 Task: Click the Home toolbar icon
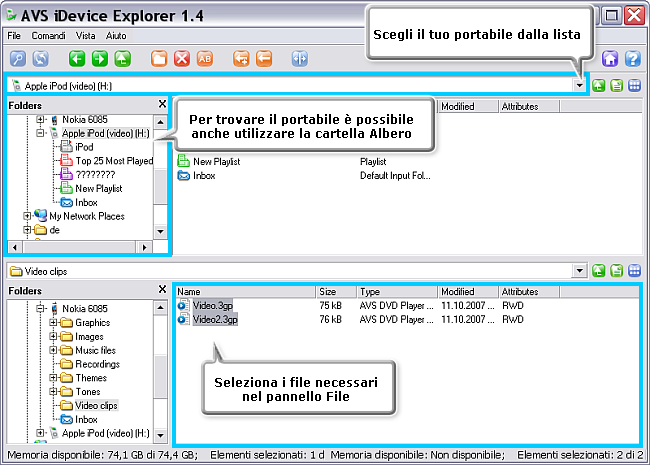point(610,59)
